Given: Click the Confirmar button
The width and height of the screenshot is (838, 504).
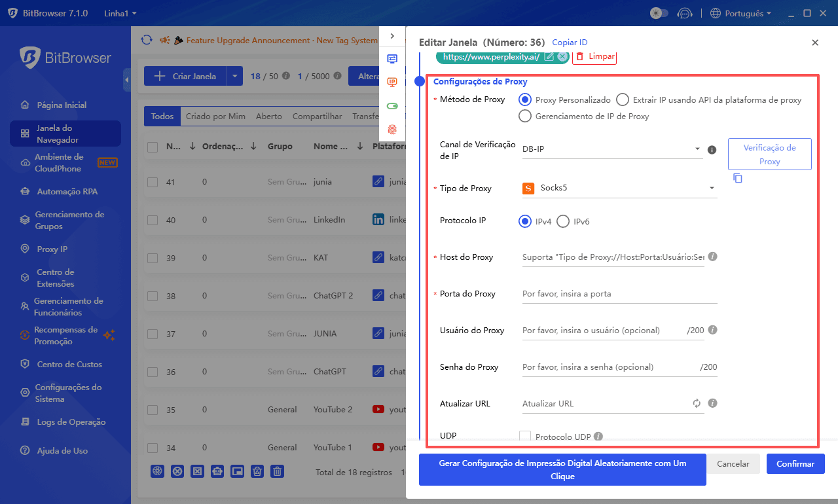Looking at the screenshot, I should click(x=795, y=464).
